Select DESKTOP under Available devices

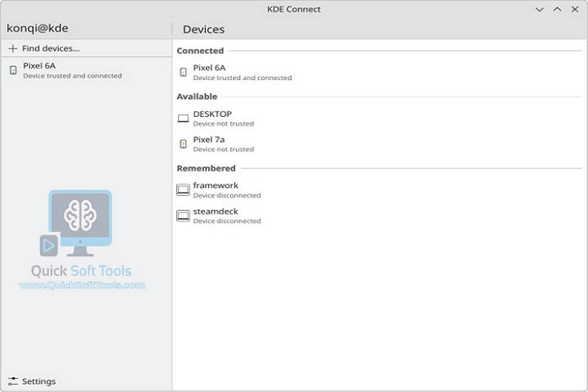(379, 118)
